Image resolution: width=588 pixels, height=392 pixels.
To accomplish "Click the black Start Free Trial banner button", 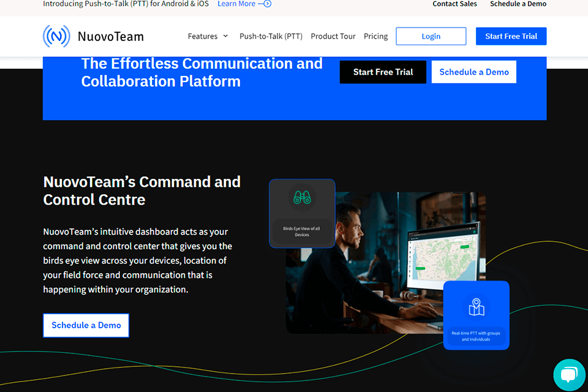I will (x=383, y=72).
